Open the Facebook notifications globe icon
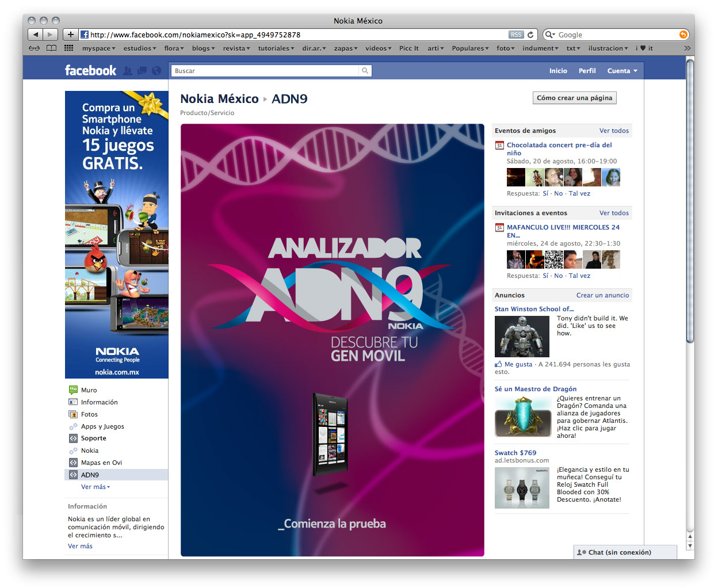The height and width of the screenshot is (588, 718). 156,71
